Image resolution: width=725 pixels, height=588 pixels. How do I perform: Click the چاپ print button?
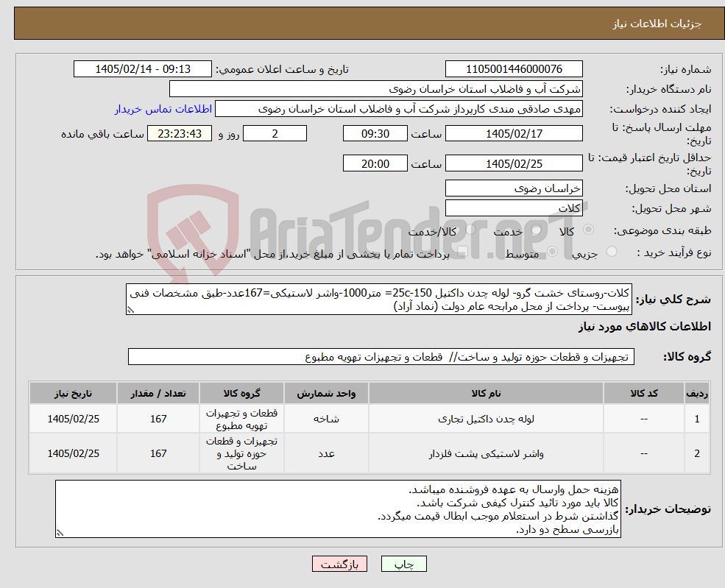coord(403,564)
